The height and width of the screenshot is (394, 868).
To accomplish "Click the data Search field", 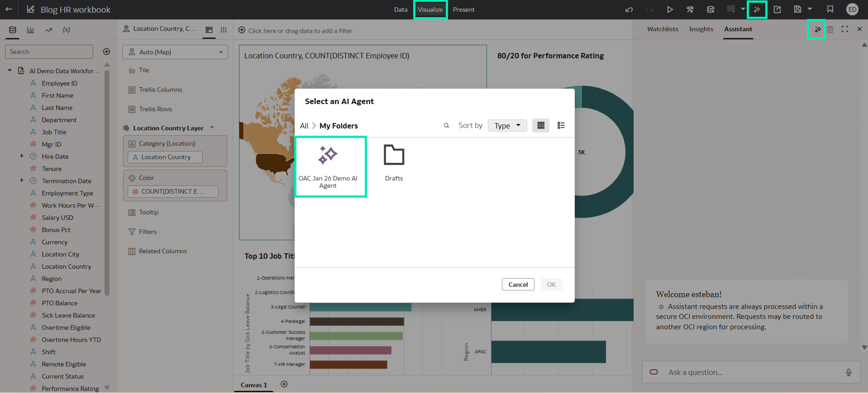I will (x=49, y=52).
